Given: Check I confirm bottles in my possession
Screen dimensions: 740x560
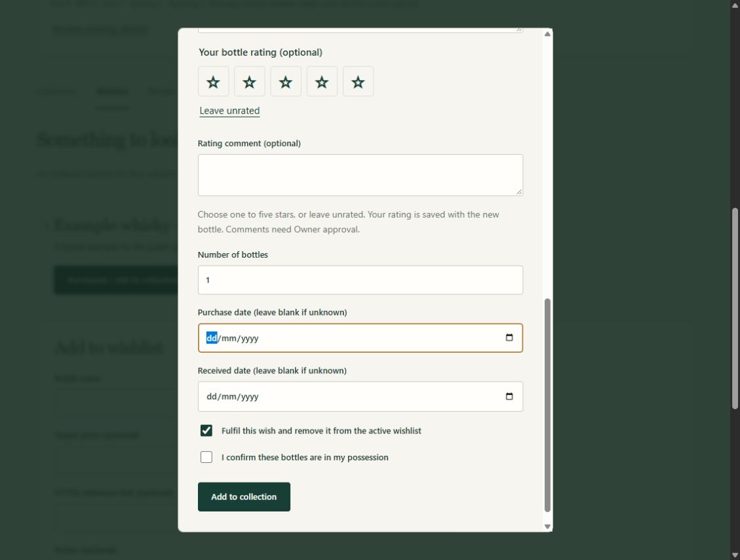Looking at the screenshot, I should pyautogui.click(x=206, y=457).
